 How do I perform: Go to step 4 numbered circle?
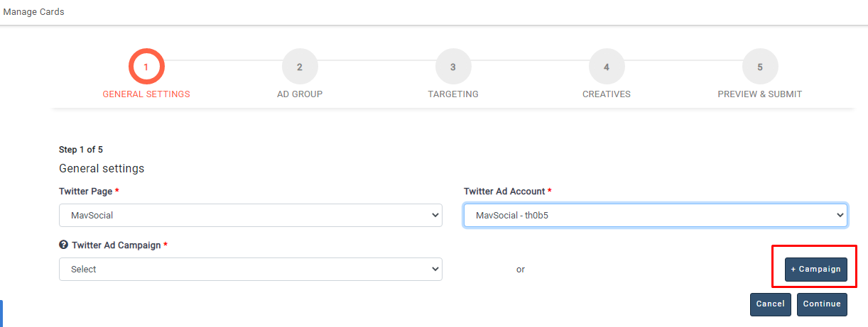tap(607, 67)
